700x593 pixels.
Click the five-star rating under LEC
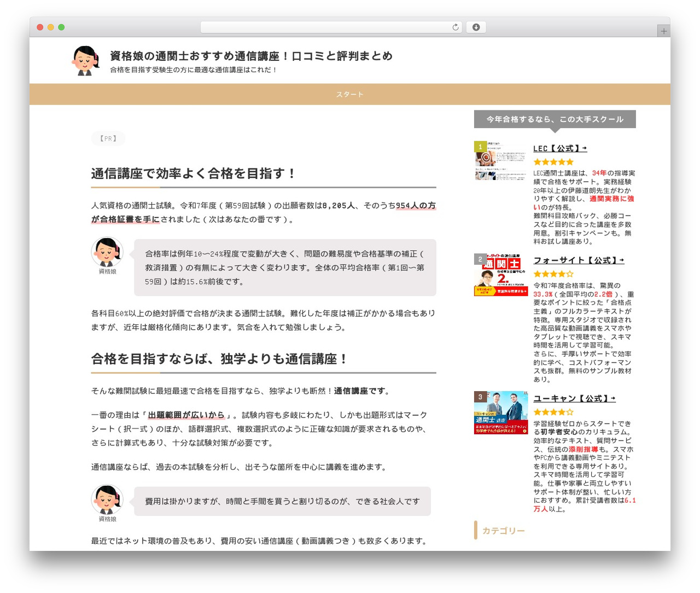553,162
